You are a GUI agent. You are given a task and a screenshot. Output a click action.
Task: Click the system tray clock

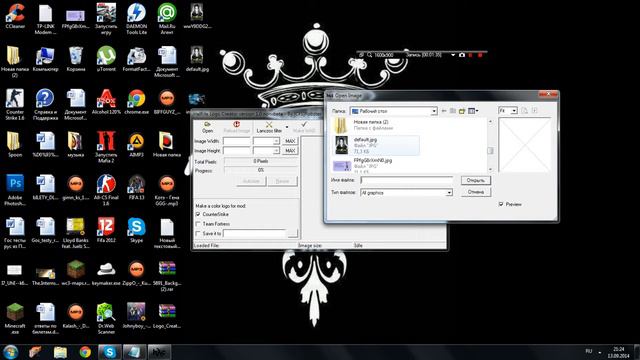(618, 352)
